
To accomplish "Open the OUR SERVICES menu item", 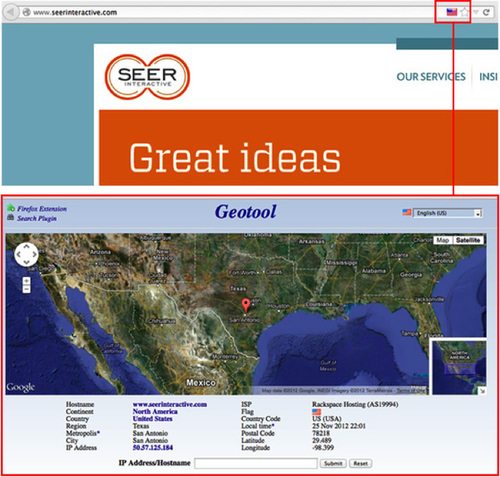I will [x=431, y=77].
